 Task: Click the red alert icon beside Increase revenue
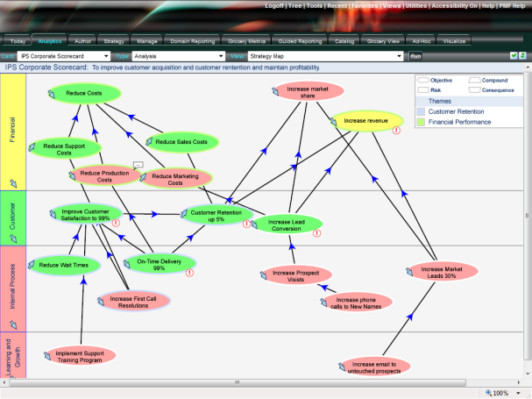(396, 130)
